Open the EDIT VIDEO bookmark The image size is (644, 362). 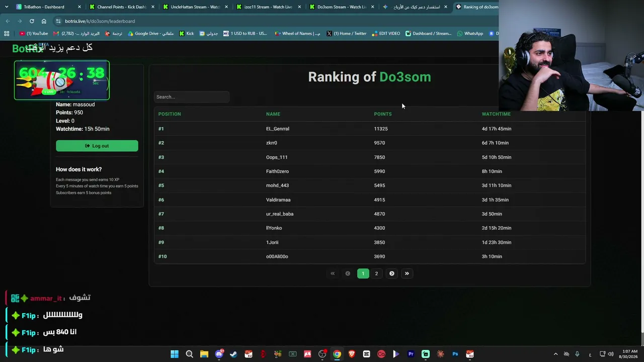(386, 34)
